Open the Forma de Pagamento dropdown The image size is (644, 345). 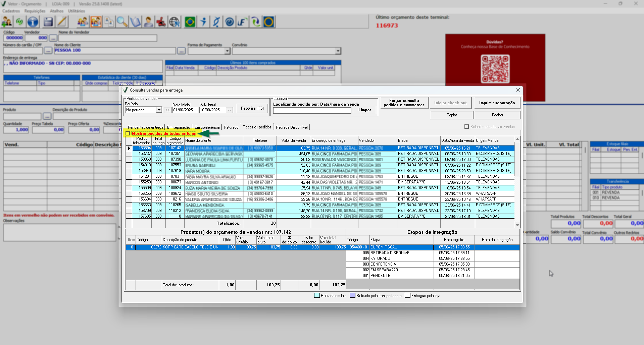coord(227,51)
